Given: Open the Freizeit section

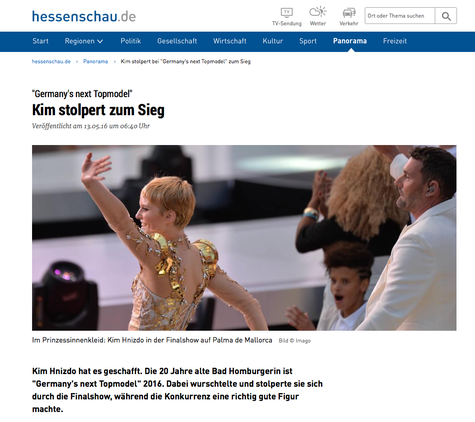Looking at the screenshot, I should click(x=395, y=41).
